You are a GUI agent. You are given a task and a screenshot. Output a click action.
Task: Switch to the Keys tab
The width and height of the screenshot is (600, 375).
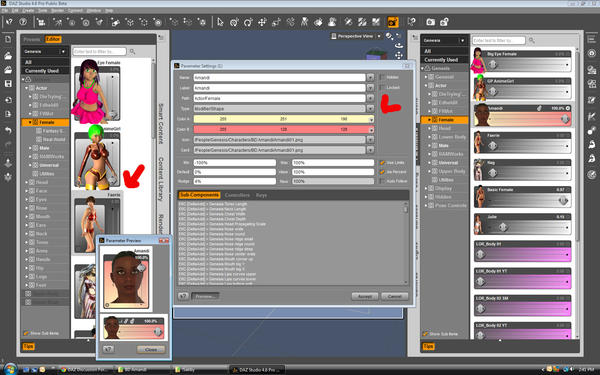click(261, 195)
